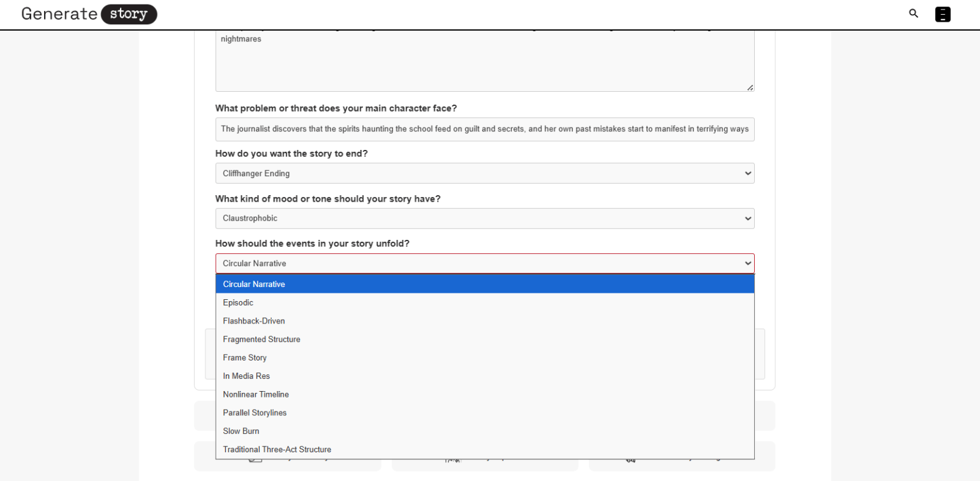The image size is (980, 481).
Task: Open the story ending dropdown
Action: click(484, 174)
